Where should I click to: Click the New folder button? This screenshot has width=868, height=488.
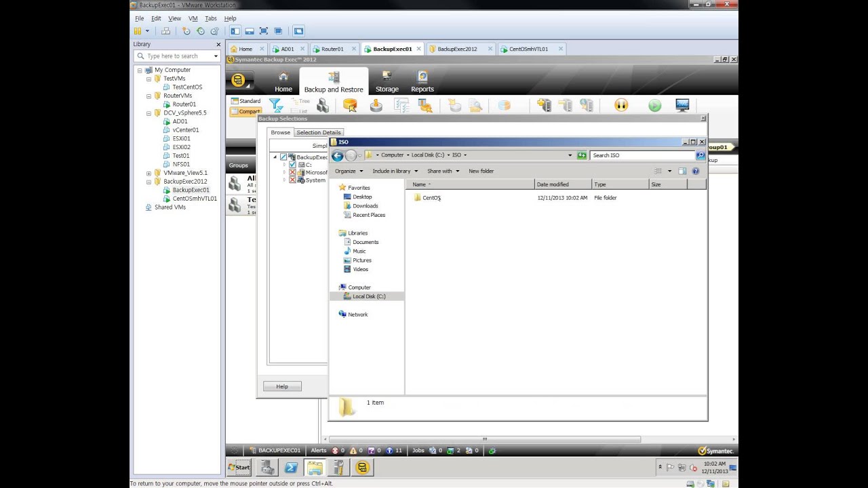point(481,171)
